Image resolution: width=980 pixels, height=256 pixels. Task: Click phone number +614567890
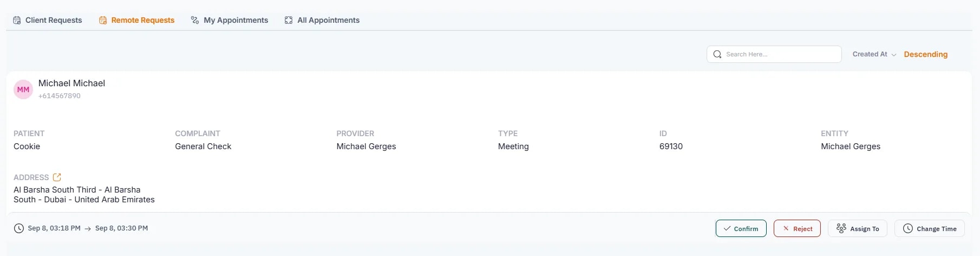point(60,96)
